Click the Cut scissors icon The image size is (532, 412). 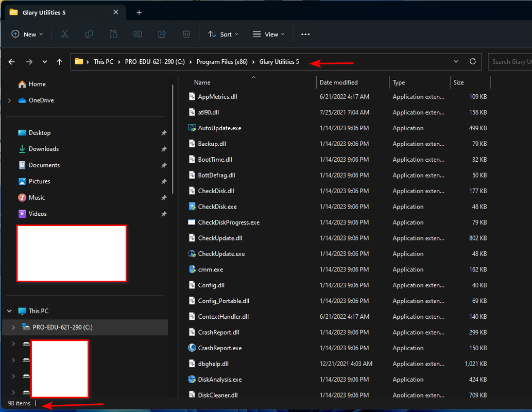coord(64,35)
